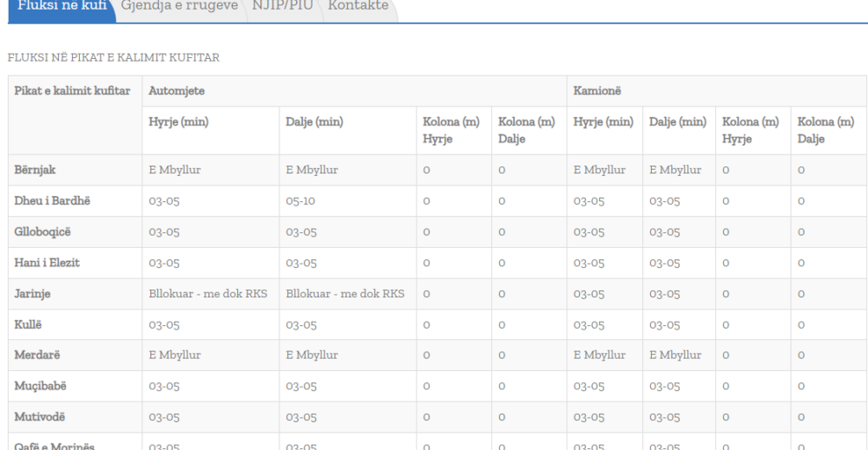Click the Glloboqicë border crossing name
Viewport: 868px width, 450px height.
click(45, 232)
